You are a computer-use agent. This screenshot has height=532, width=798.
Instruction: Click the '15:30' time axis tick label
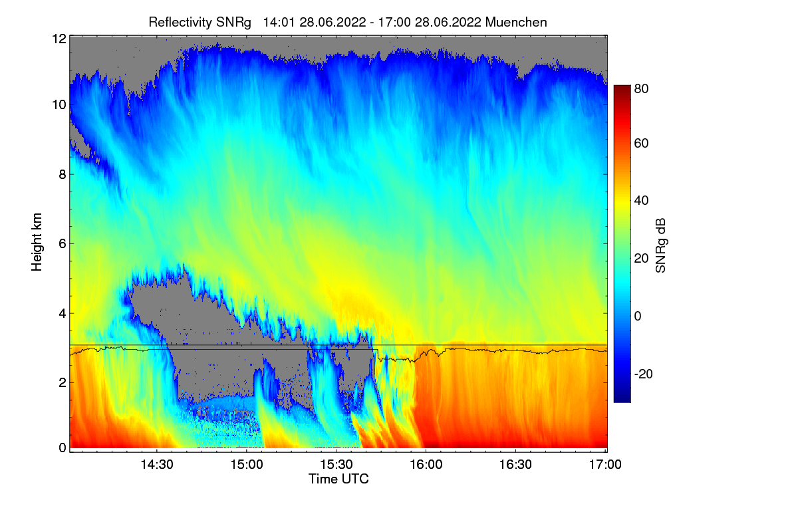pyautogui.click(x=336, y=464)
